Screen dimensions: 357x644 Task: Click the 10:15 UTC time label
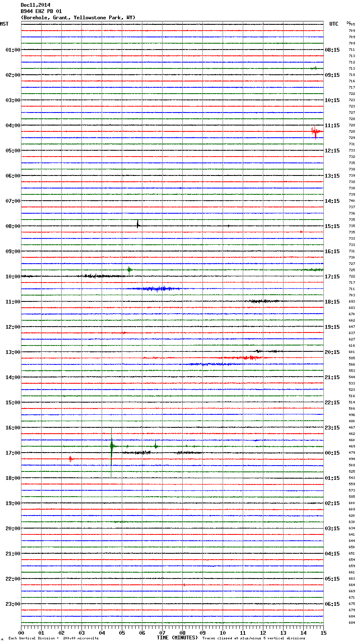pos(332,100)
